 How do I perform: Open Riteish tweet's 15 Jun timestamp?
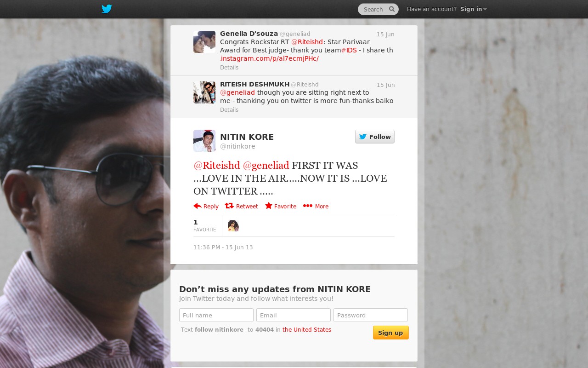tap(385, 85)
